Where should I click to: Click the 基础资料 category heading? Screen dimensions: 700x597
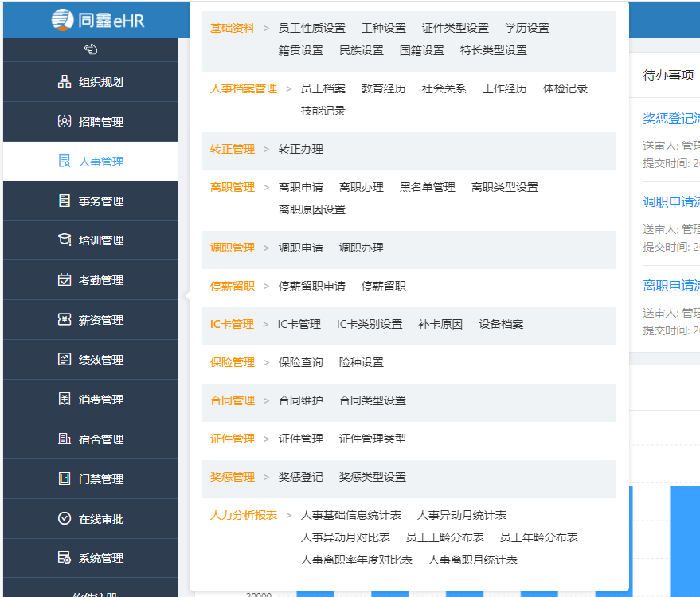[232, 28]
